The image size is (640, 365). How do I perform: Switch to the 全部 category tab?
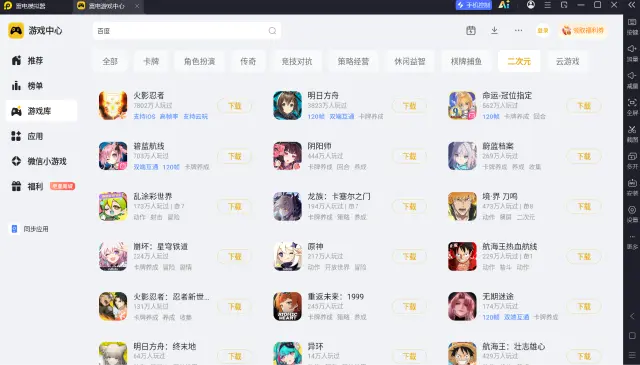[x=110, y=61]
